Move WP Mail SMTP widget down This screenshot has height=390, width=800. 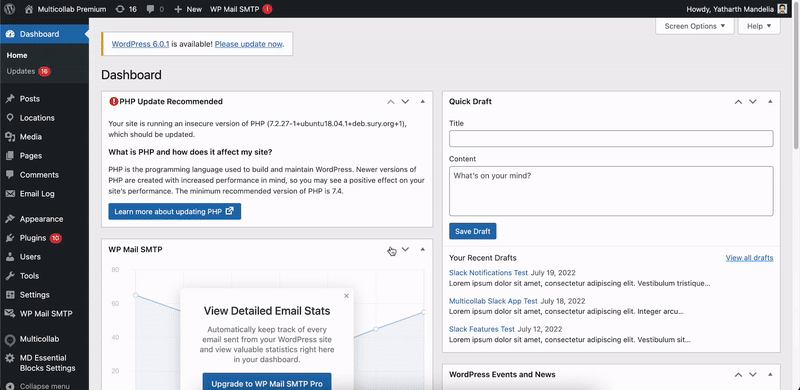click(x=405, y=249)
